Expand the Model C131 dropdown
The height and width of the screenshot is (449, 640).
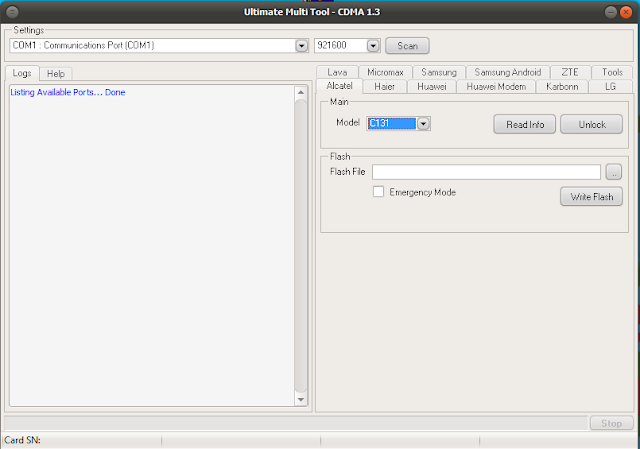tap(423, 123)
